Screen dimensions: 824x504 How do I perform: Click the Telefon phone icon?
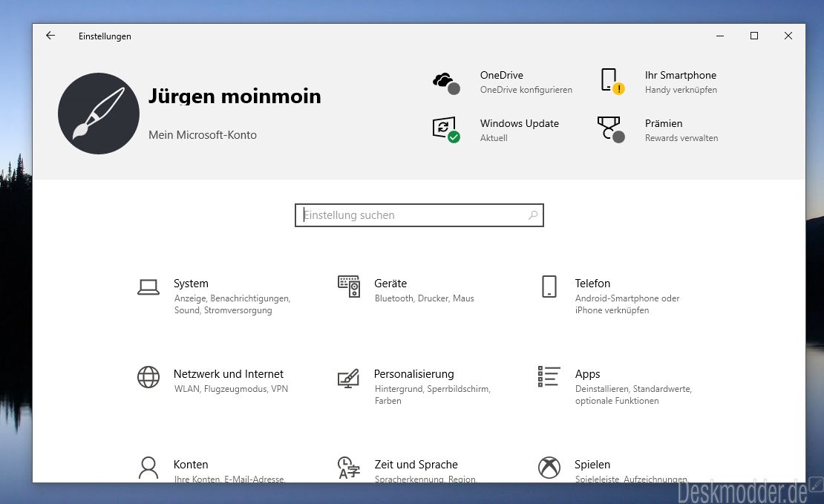click(x=549, y=287)
